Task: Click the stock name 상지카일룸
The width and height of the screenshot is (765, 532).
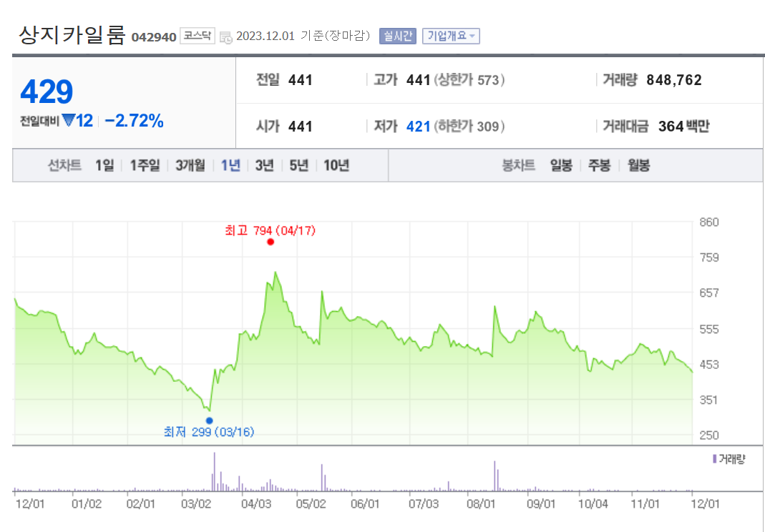Action: tap(72, 35)
